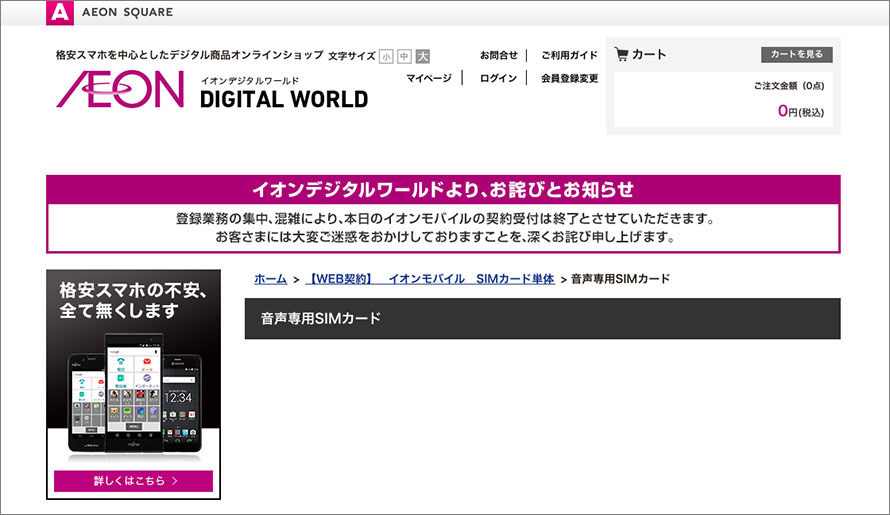
Task: Click the お詫びとお知らせ notice banner heading
Action: 443,189
